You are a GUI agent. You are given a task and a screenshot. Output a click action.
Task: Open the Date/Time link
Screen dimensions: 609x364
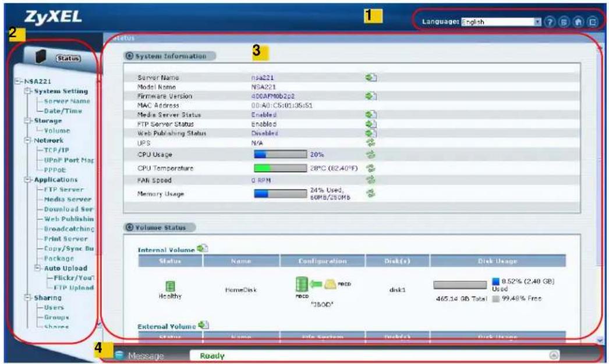(x=63, y=111)
